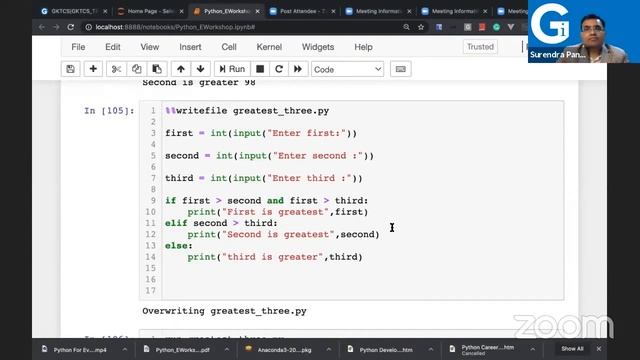Click the 'else:' code line
The height and width of the screenshot is (360, 640).
tap(179, 246)
